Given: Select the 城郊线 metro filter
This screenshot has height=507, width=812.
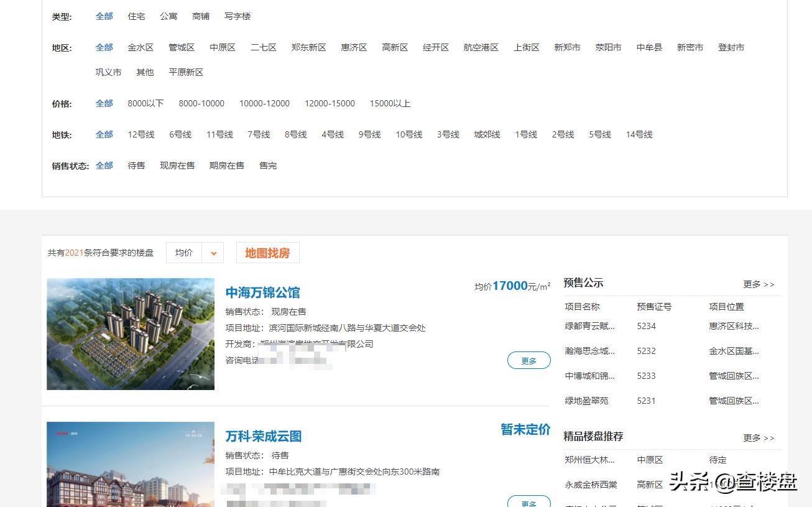Looking at the screenshot, I should pos(487,134).
